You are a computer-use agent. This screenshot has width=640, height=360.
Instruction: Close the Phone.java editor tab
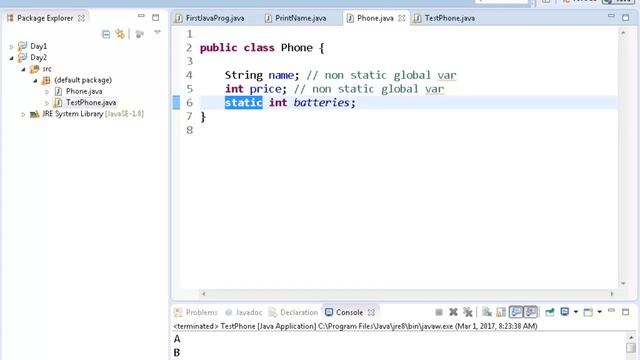tap(402, 18)
